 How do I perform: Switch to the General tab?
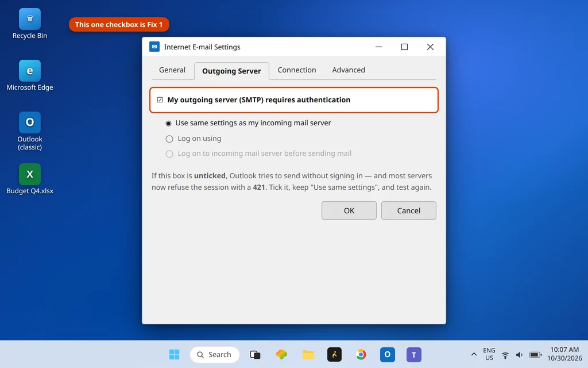tap(172, 70)
